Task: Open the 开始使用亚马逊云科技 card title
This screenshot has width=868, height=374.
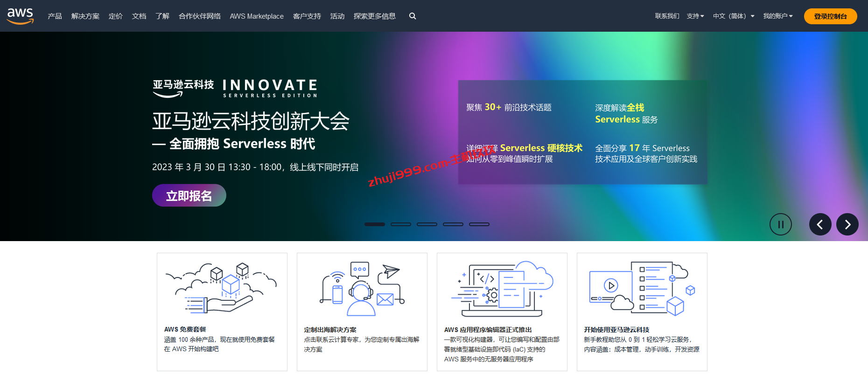Action: 616,330
